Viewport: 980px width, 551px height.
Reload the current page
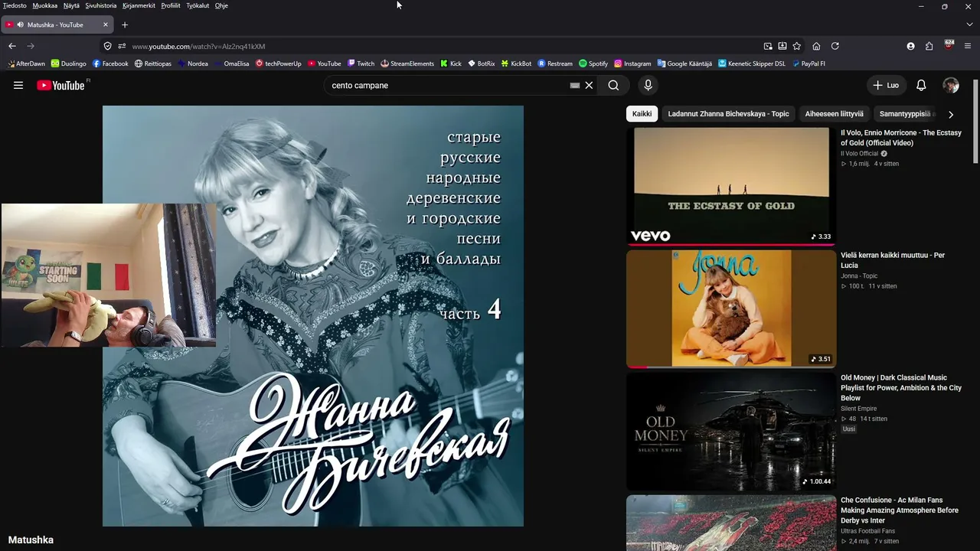835,46
